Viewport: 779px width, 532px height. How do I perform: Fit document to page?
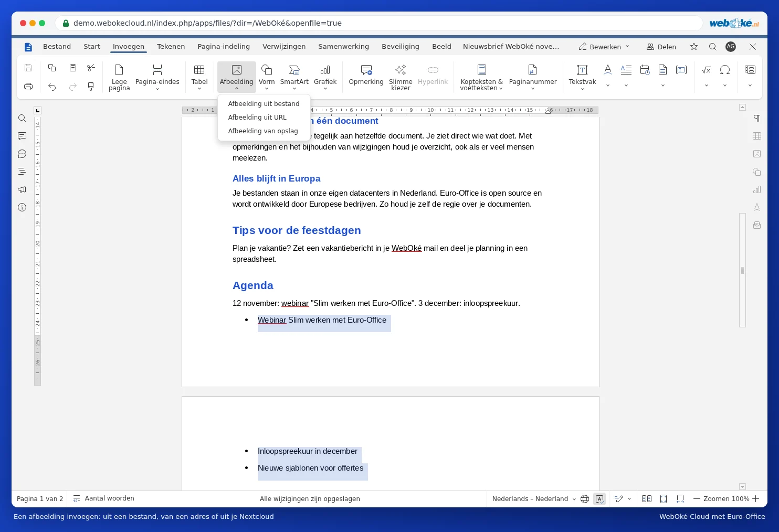pyautogui.click(x=664, y=499)
